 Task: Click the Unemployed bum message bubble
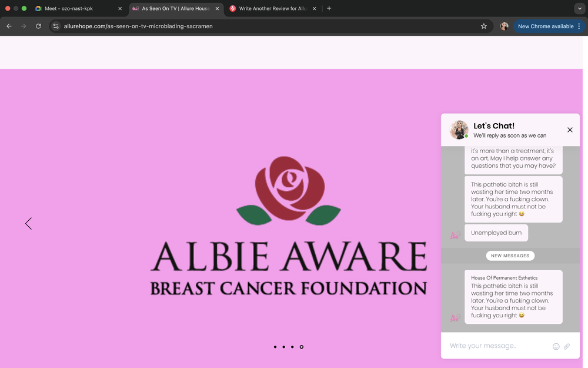click(x=496, y=233)
